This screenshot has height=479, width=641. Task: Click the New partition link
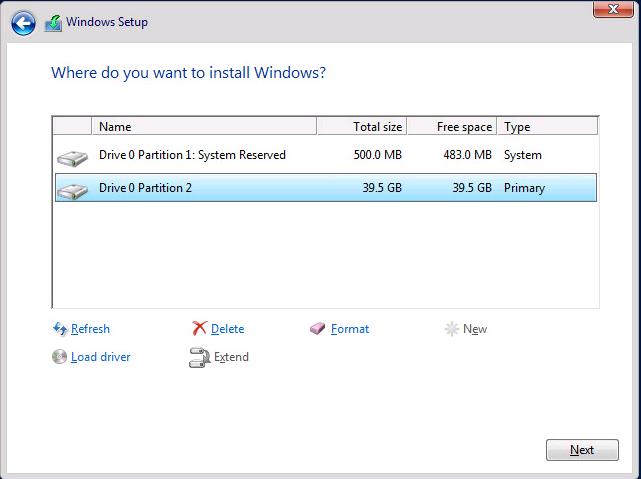pos(475,329)
